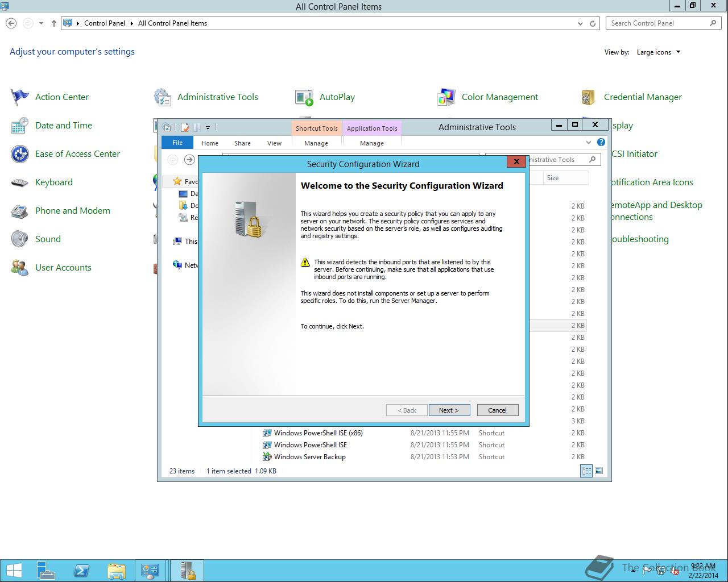Go back in Control Panel window
The width and height of the screenshot is (728, 582).
coord(11,23)
